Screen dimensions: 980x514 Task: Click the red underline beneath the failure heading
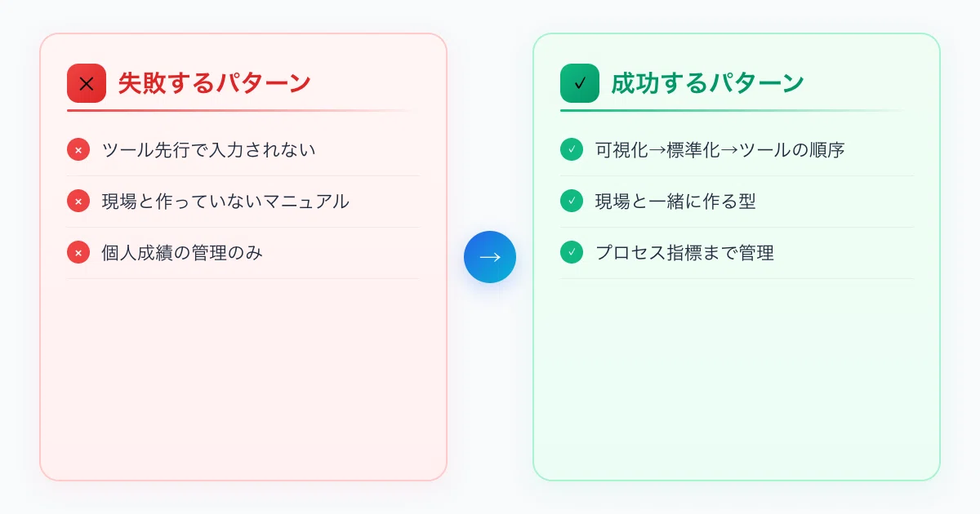[243, 110]
